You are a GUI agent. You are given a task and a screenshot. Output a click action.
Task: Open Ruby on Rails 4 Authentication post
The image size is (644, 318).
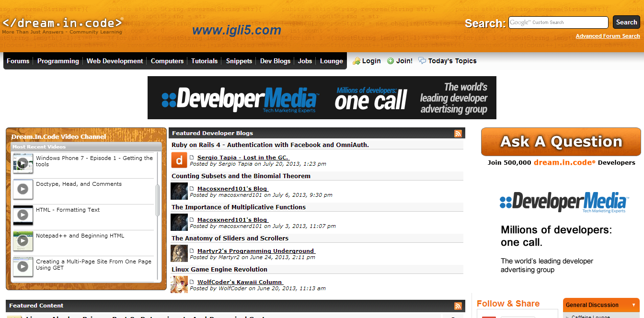pyautogui.click(x=270, y=145)
